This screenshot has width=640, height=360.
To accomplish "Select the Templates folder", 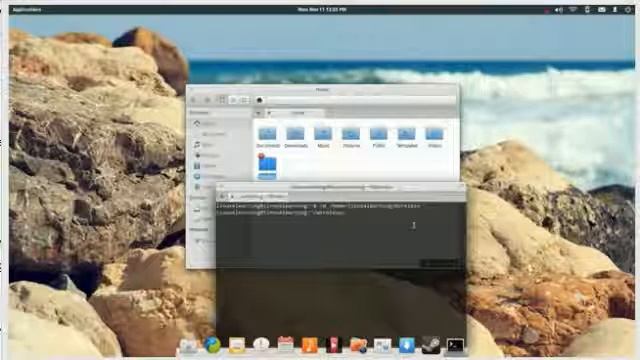I will pyautogui.click(x=407, y=138).
